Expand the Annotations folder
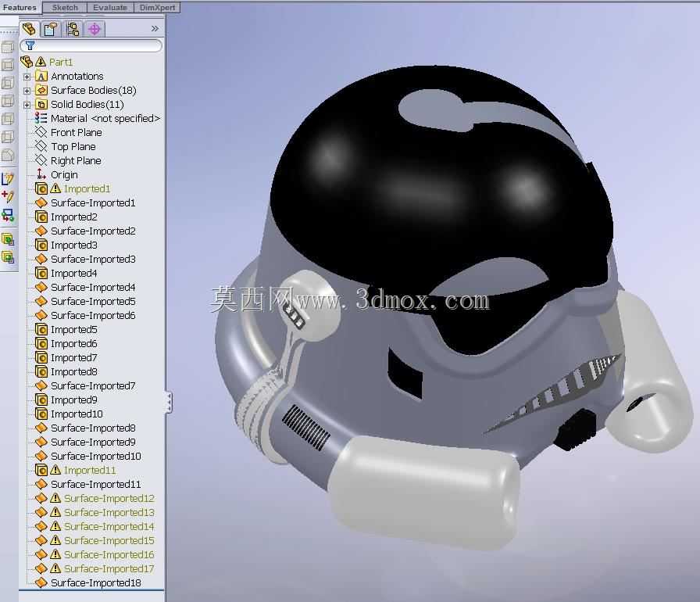This screenshot has height=602, width=700. pos(27,77)
